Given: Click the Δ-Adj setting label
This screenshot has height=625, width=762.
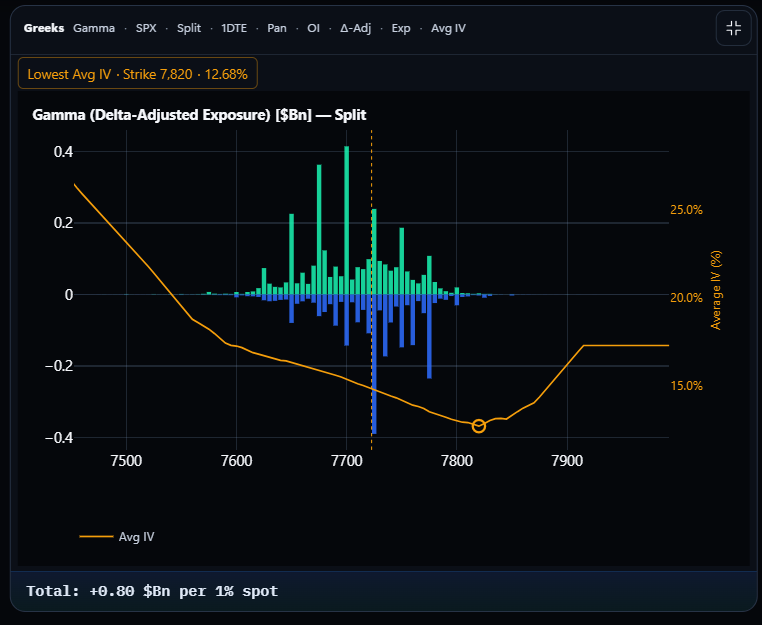Looking at the screenshot, I should (x=355, y=28).
